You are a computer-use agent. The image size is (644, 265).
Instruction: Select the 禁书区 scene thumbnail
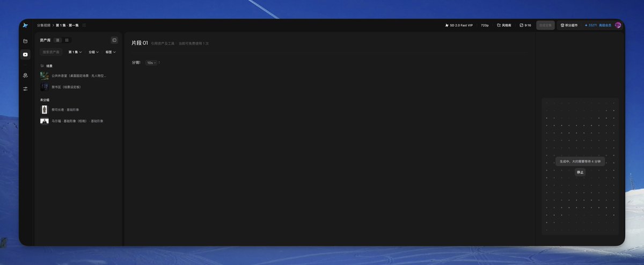44,87
